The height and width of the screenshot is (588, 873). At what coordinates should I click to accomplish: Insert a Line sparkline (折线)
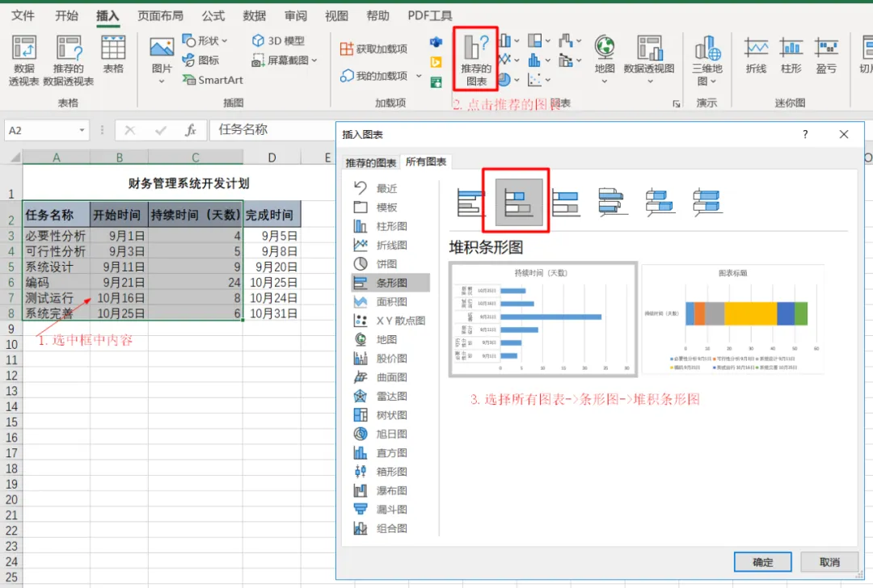tap(756, 56)
